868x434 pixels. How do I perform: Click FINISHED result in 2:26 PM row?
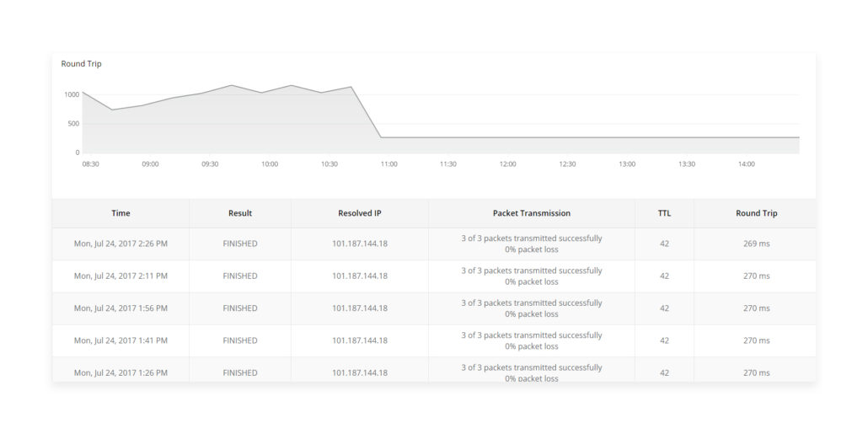[240, 244]
